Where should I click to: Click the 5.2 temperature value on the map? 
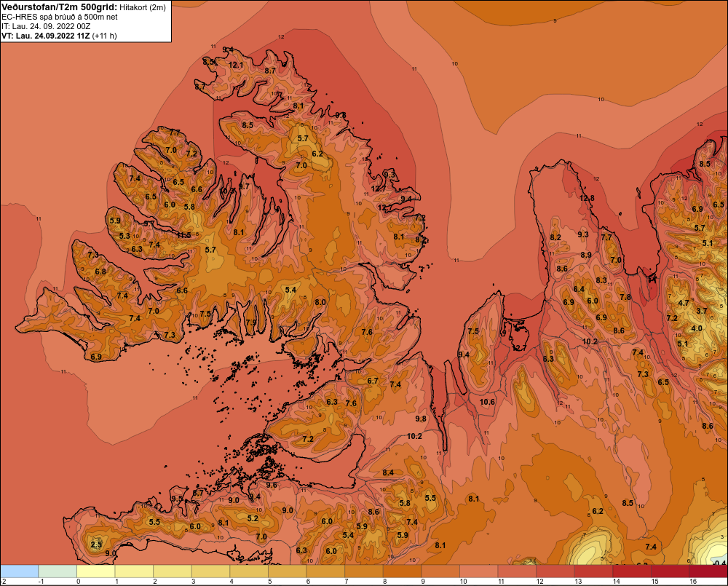(253, 519)
